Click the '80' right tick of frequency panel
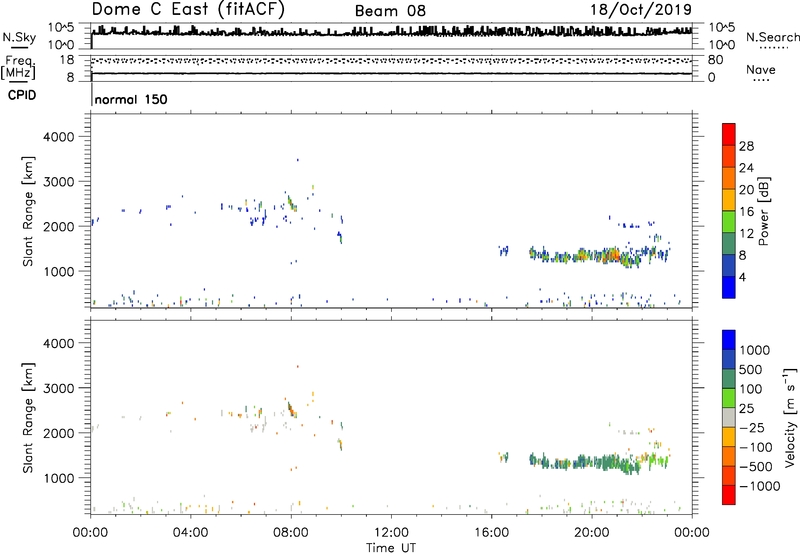 715,60
